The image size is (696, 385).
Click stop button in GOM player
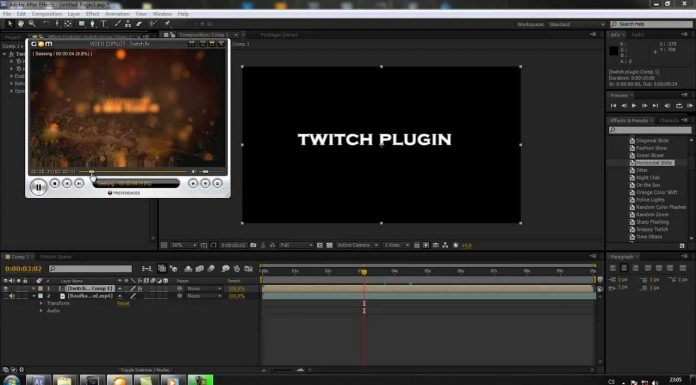point(55,183)
